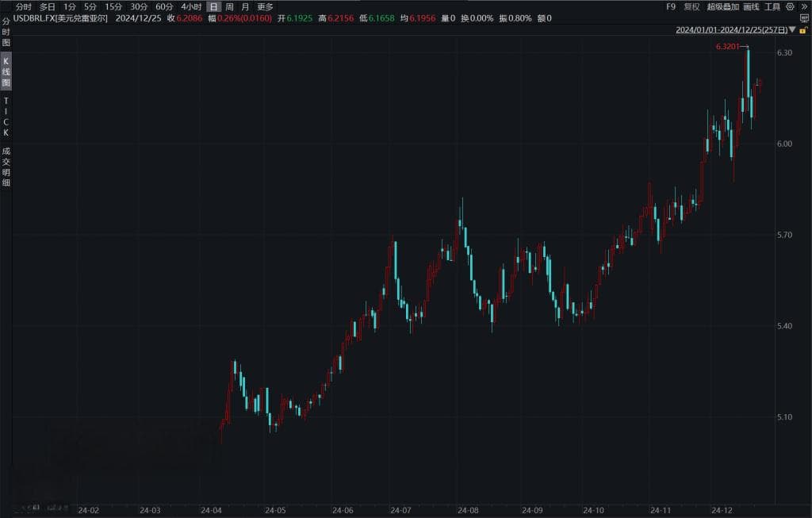Select the 5分 interval
The width and height of the screenshot is (812, 518).
click(90, 6)
